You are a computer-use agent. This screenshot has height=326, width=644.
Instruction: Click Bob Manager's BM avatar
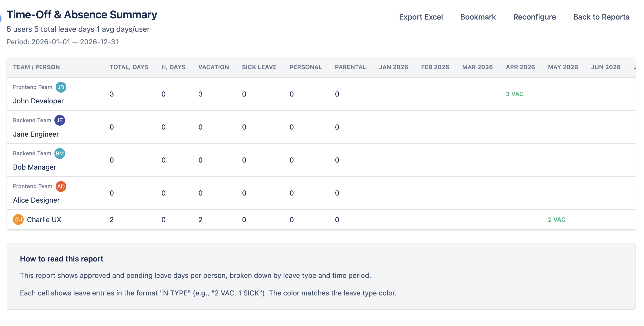(x=60, y=153)
